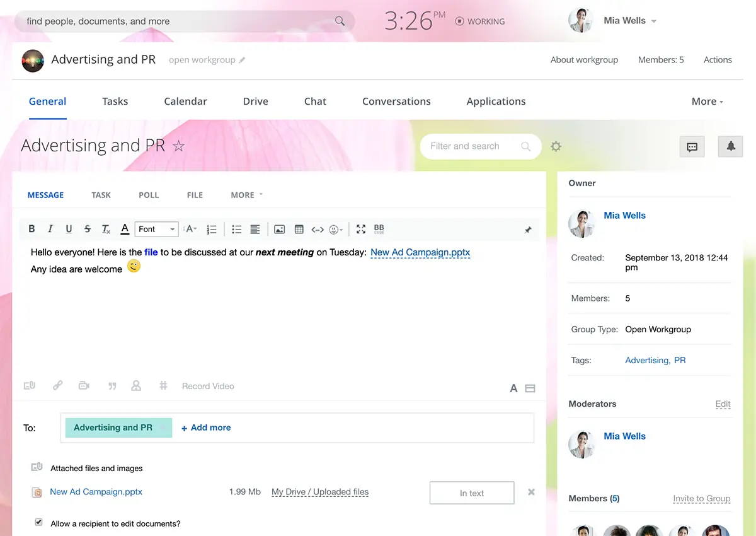Insert a numbered list
756x536 pixels.
pos(212,230)
